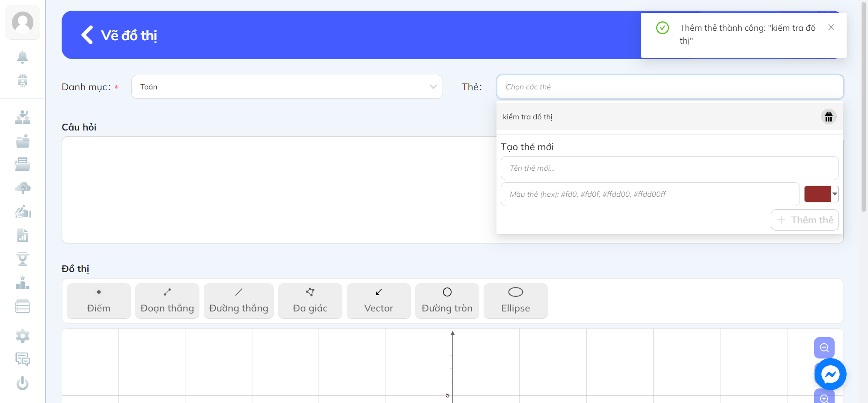The height and width of the screenshot is (403, 868).
Task: Select the Vector tool
Action: coord(379,301)
